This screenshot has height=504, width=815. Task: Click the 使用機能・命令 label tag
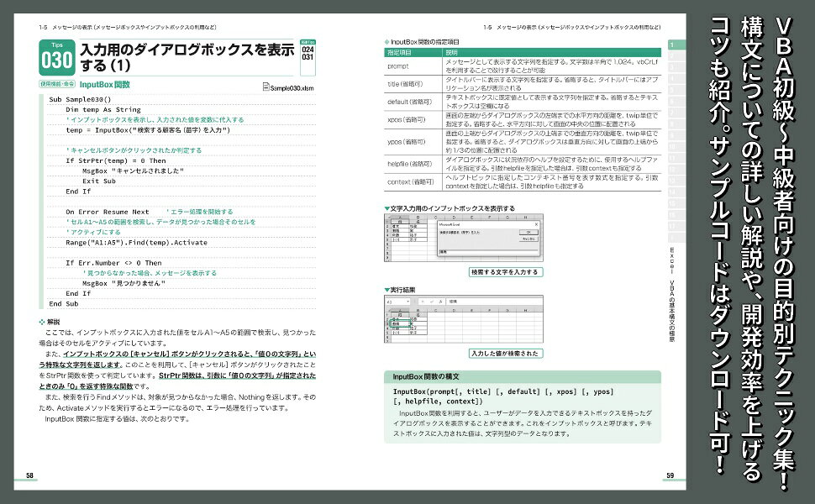click(56, 85)
